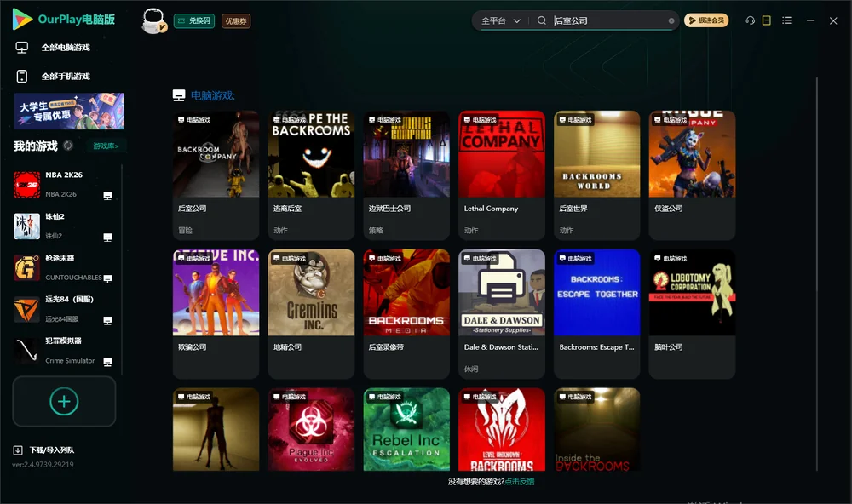
Task: Click the plus button to add a game
Action: (x=64, y=401)
